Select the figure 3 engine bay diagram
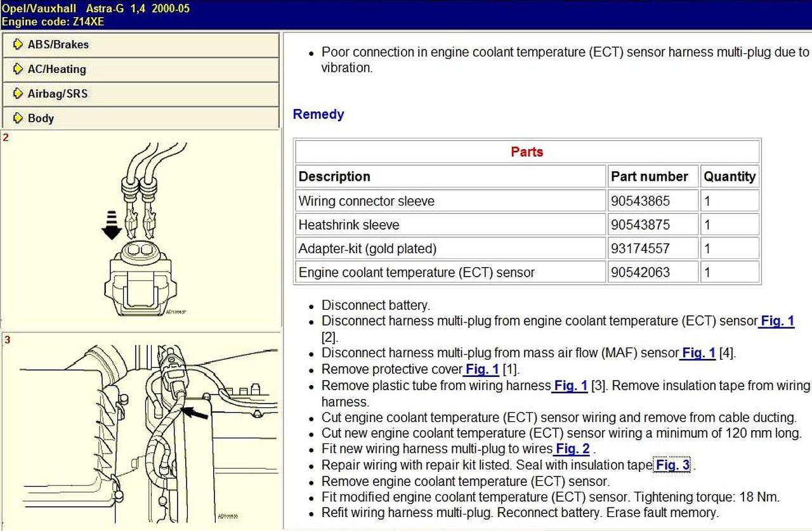Screen dimensions: 812x531 [x=140, y=430]
